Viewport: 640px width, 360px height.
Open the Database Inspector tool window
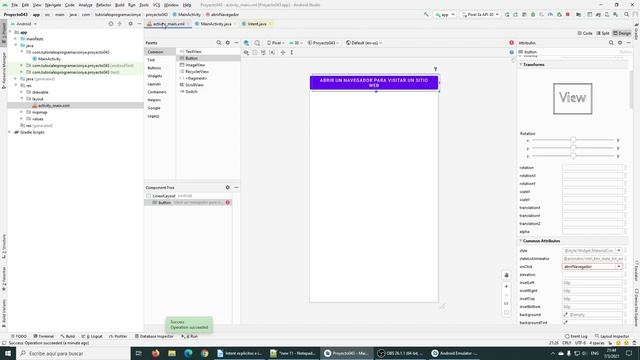coord(154,336)
